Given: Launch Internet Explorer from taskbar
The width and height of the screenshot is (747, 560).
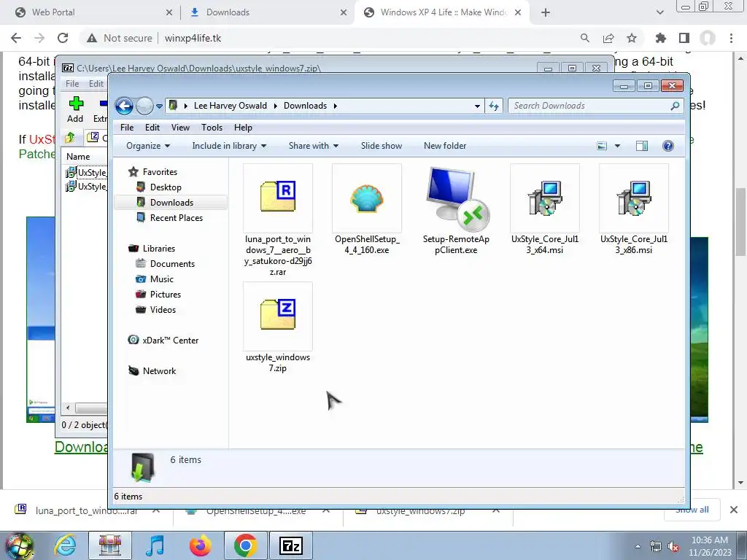Looking at the screenshot, I should 65,545.
